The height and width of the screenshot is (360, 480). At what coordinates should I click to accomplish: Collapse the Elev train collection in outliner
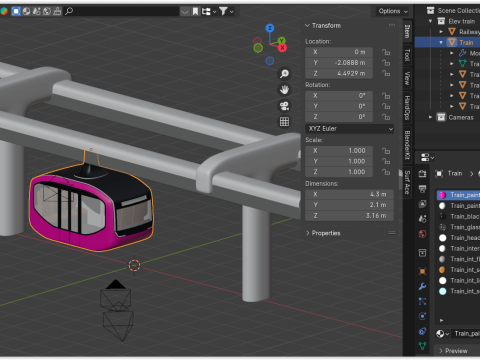click(x=430, y=21)
